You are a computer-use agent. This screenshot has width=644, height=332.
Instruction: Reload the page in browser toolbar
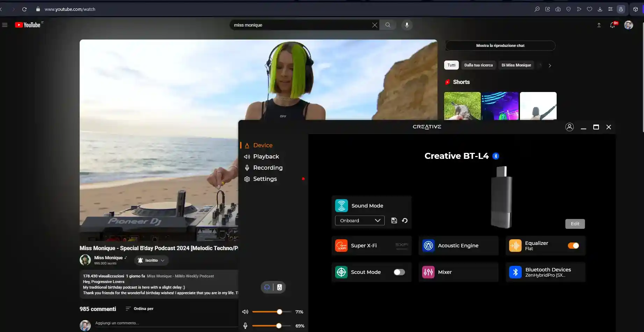click(24, 9)
